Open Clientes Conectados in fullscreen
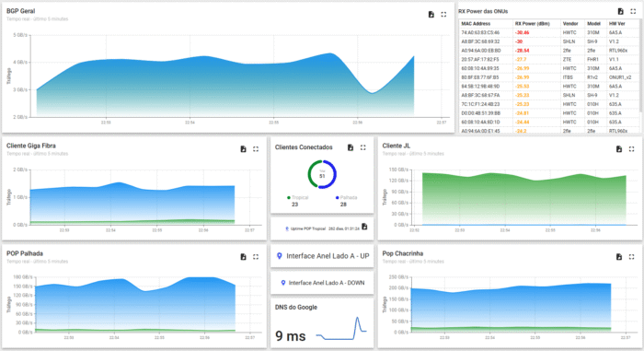Screen dimensions: 644x351 coord(363,147)
